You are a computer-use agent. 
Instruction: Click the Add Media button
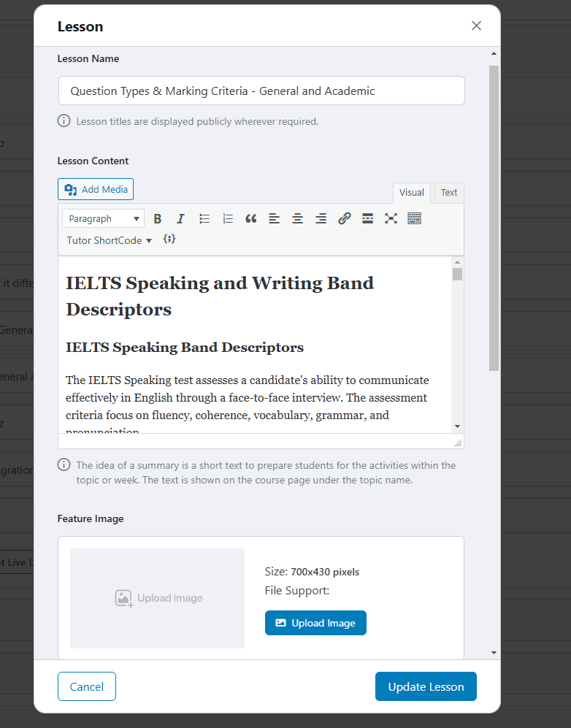point(96,189)
